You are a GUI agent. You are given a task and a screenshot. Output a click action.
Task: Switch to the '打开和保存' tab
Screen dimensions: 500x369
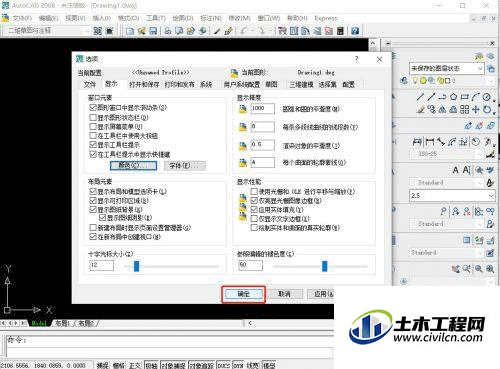tap(144, 85)
